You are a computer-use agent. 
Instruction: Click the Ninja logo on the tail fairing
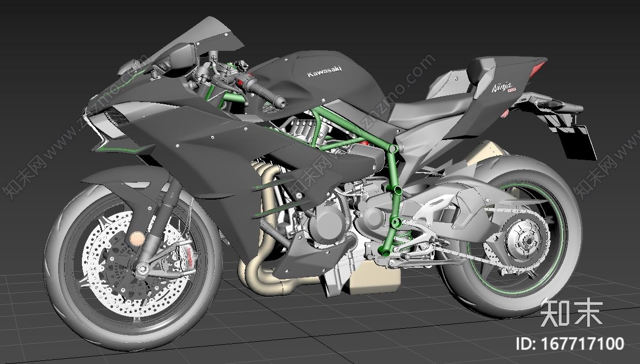click(x=502, y=87)
